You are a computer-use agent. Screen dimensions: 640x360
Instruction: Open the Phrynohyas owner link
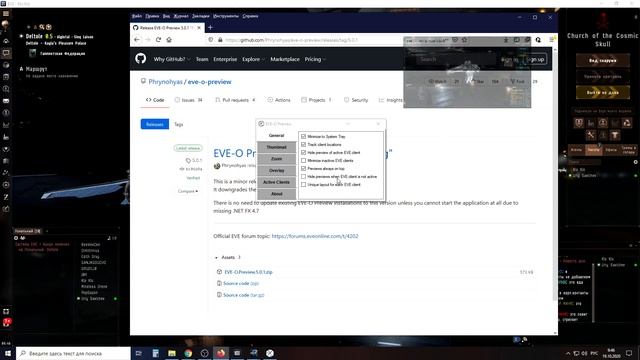coord(165,82)
